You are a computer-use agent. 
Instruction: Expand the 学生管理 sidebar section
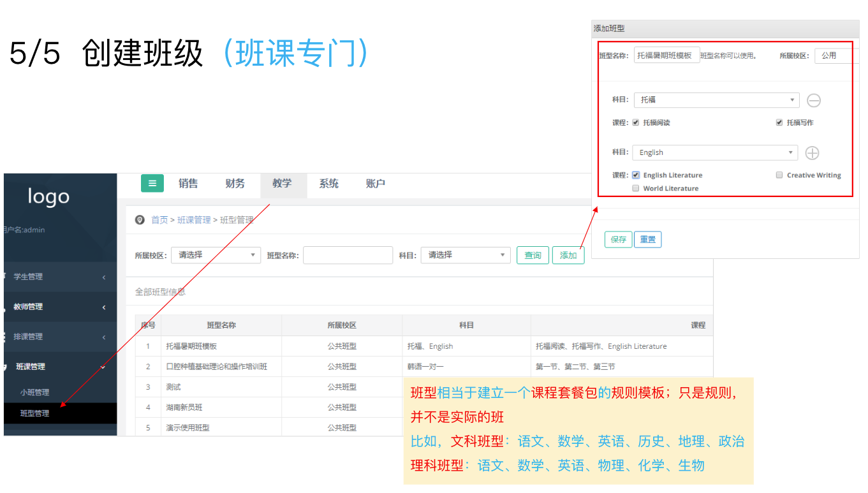[60, 277]
